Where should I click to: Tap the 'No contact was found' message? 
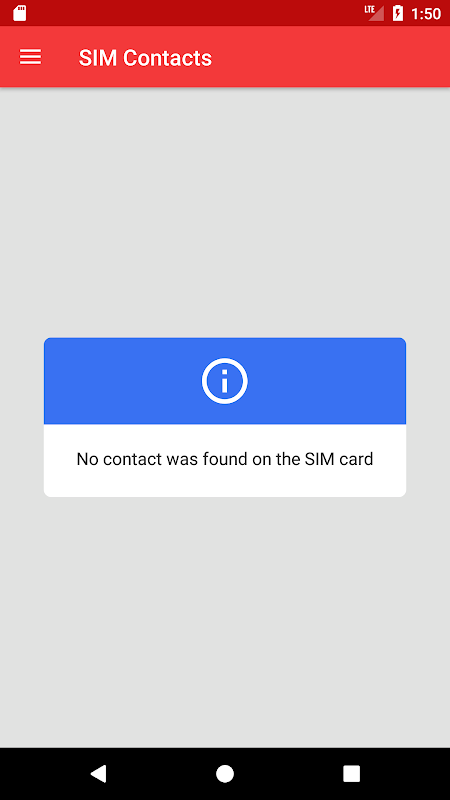pos(224,459)
